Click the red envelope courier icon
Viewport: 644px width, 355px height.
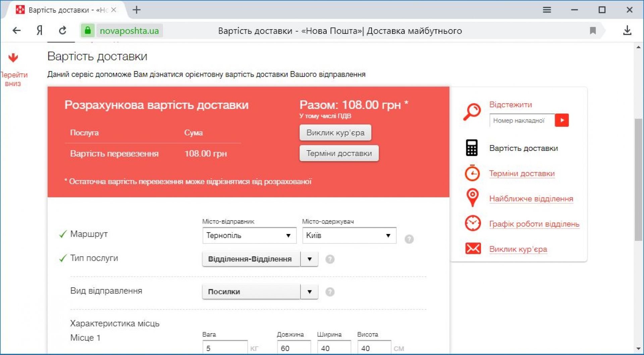[x=473, y=249]
